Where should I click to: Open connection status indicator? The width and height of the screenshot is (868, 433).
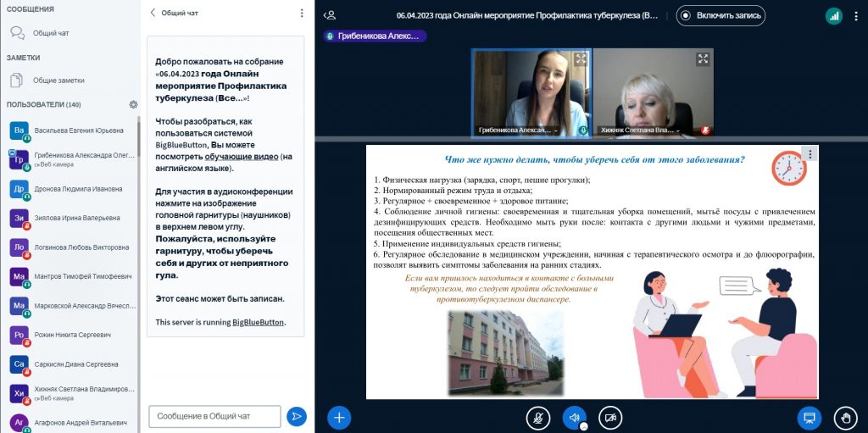pyautogui.click(x=834, y=15)
